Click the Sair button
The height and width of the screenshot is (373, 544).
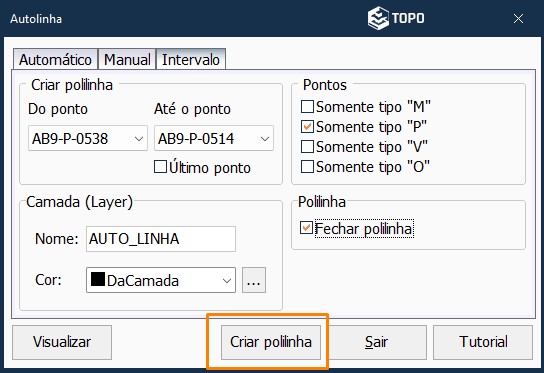pyautogui.click(x=376, y=342)
